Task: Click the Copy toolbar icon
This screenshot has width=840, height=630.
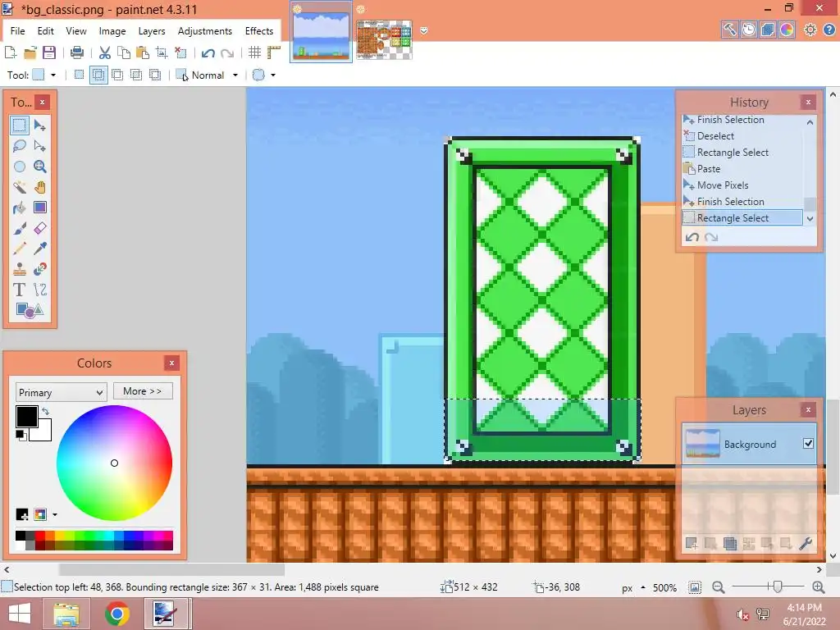Action: (x=124, y=52)
